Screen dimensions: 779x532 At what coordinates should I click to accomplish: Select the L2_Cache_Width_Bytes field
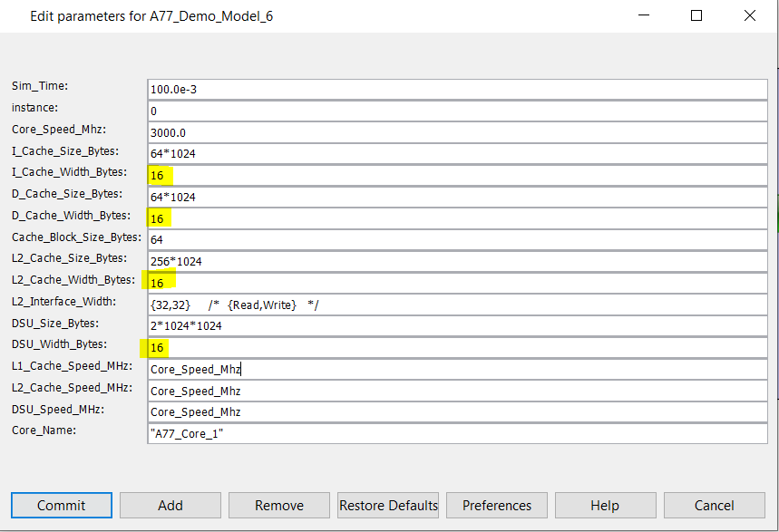(458, 283)
